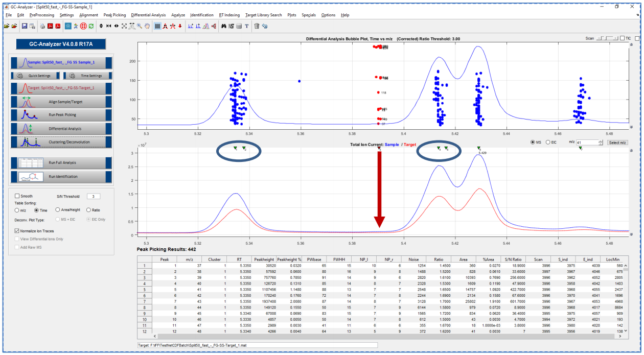Viewport: 644px width, 355px height.
Task: Click the m/z value input field
Action: pos(586,143)
